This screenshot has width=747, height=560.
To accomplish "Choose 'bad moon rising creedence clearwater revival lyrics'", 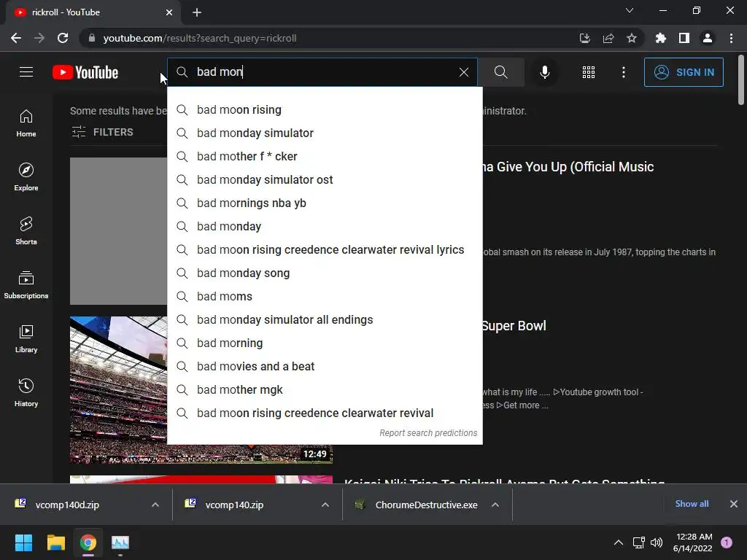I will coord(325,249).
